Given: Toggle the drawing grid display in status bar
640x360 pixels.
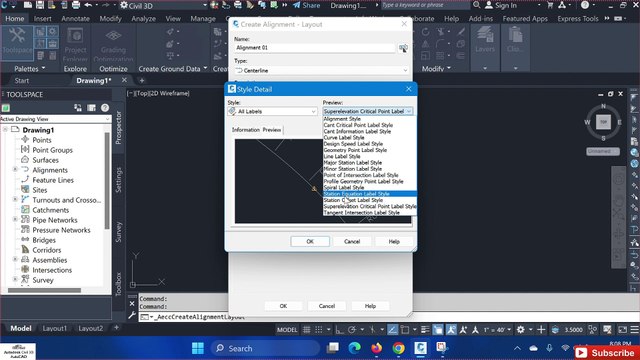Looking at the screenshot, I should click(307, 329).
